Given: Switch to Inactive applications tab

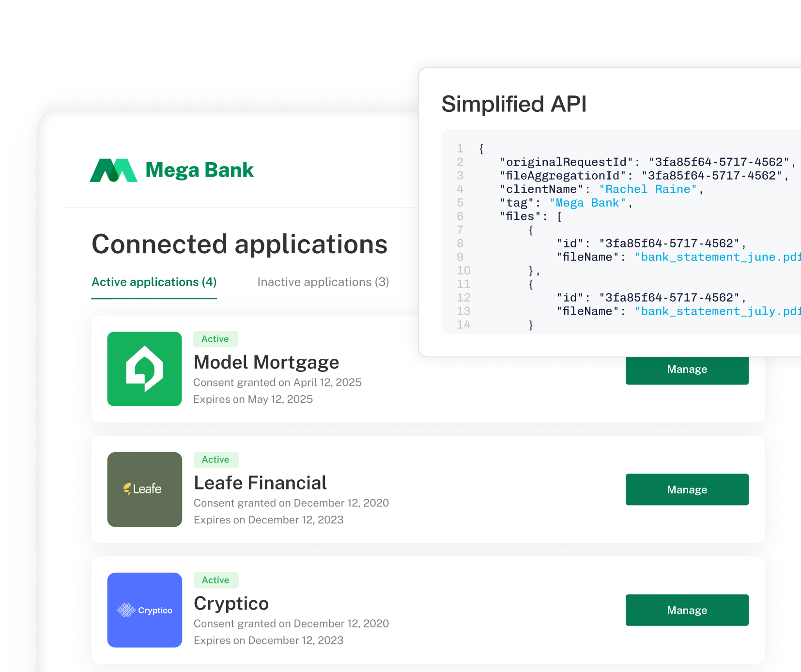Looking at the screenshot, I should (x=323, y=282).
